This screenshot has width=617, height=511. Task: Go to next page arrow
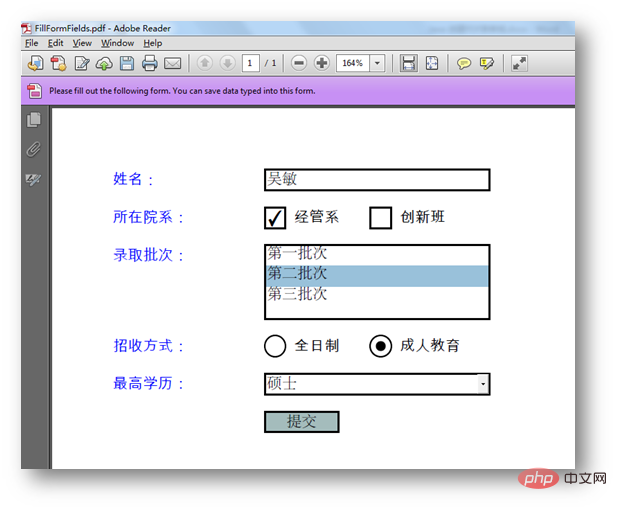pos(227,63)
